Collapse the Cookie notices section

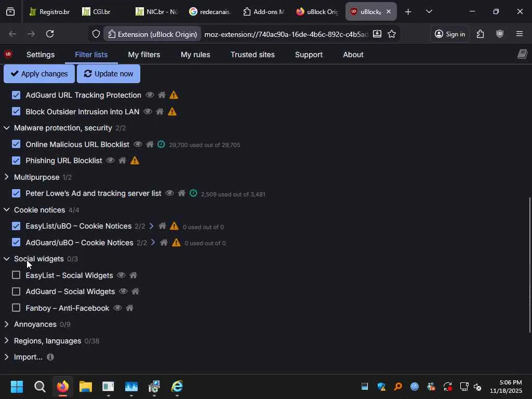tap(6, 210)
